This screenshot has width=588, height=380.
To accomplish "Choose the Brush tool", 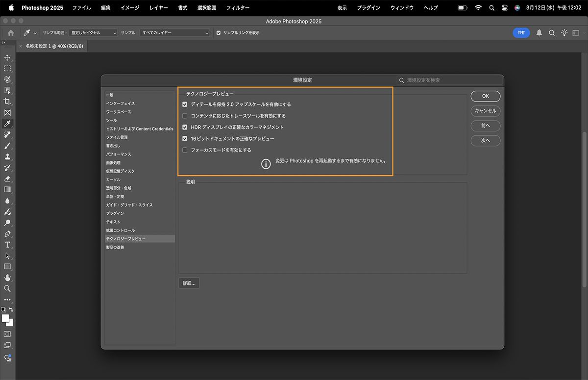I will (x=7, y=146).
